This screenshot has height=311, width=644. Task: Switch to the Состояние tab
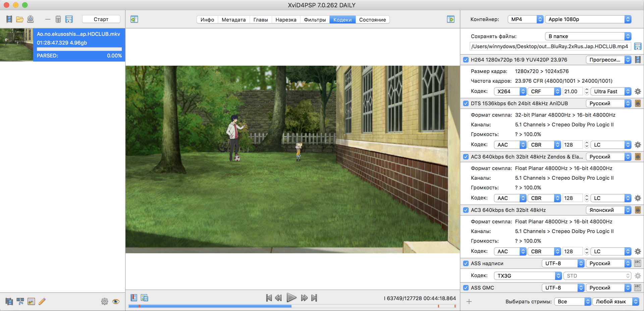(372, 19)
